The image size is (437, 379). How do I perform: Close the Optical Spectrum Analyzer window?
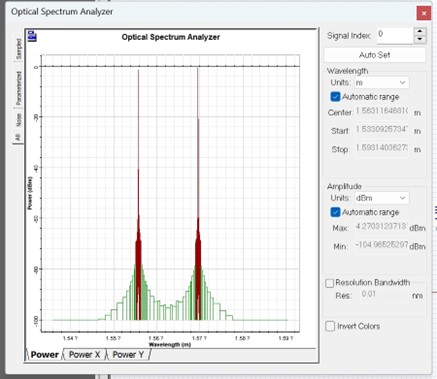(423, 13)
